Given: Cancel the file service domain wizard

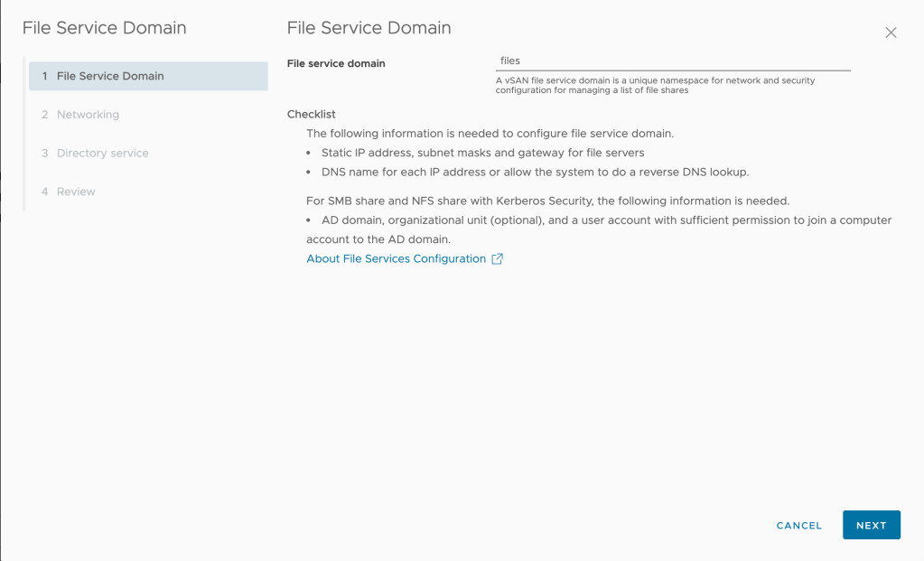Looking at the screenshot, I should [798, 526].
